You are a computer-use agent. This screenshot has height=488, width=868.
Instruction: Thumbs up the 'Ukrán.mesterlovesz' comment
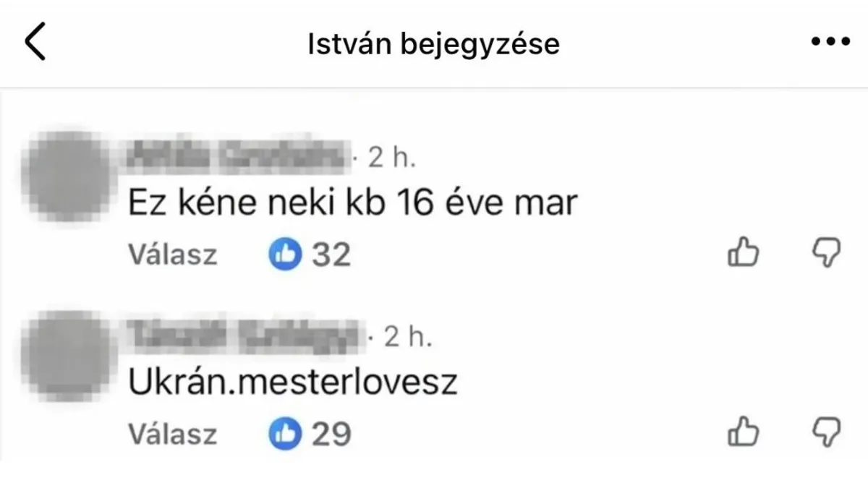point(742,432)
